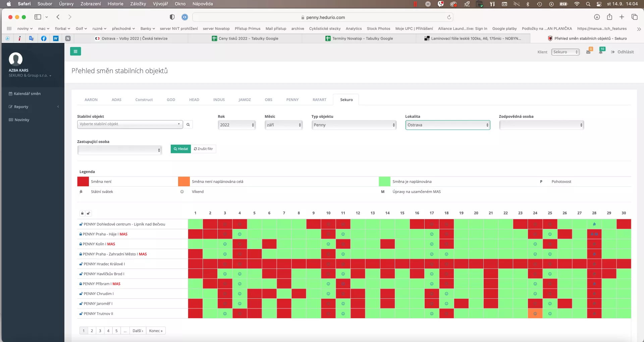Open Wi-Fi menu in menu bar
644x342 pixels.
click(577, 4)
